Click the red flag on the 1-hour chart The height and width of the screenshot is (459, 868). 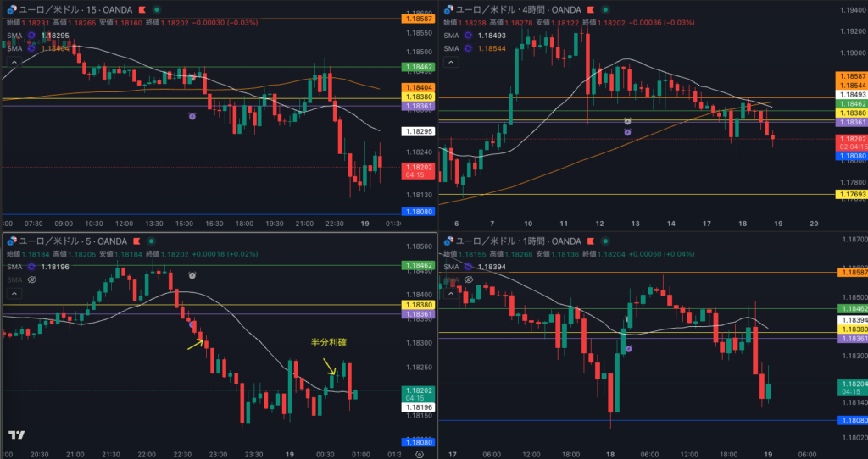click(591, 241)
